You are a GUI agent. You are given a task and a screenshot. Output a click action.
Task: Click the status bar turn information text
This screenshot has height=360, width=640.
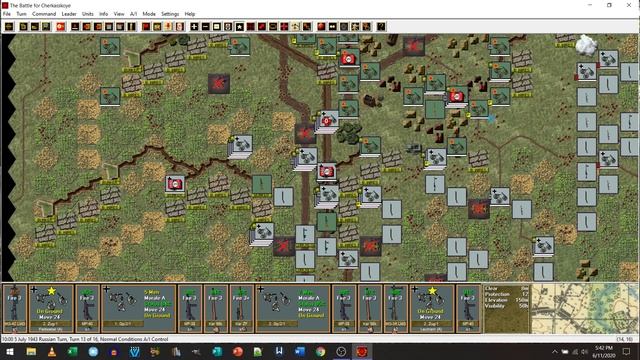pos(84,339)
